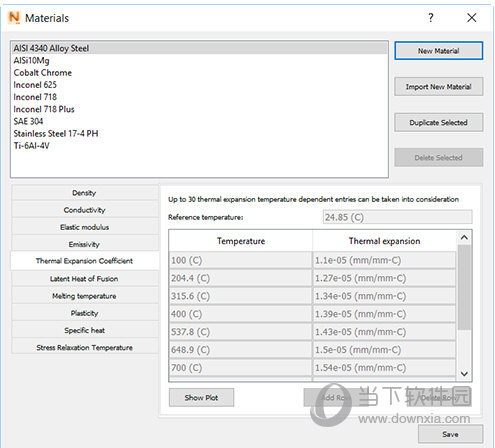Click the 1.39e-05 expansion value cell
495x448 pixels.
click(384, 314)
